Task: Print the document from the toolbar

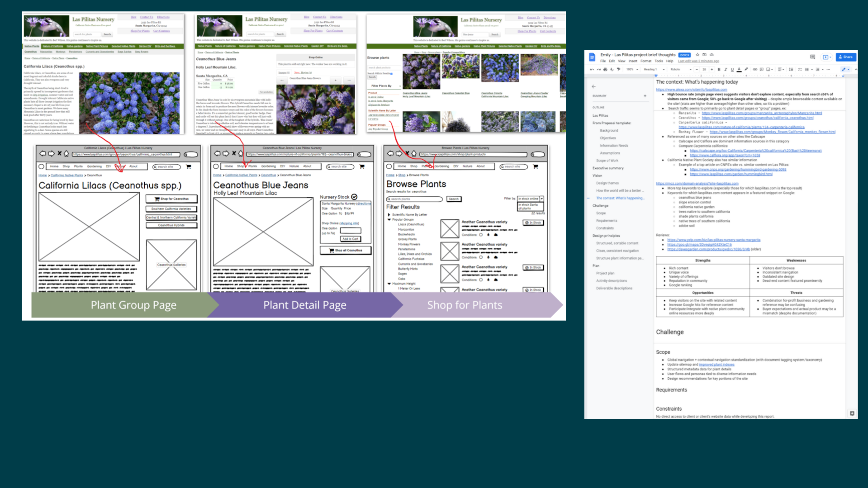Action: point(605,69)
